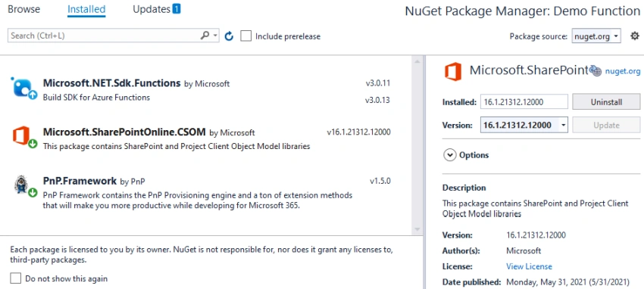Click version v3.0.13 text

[377, 101]
